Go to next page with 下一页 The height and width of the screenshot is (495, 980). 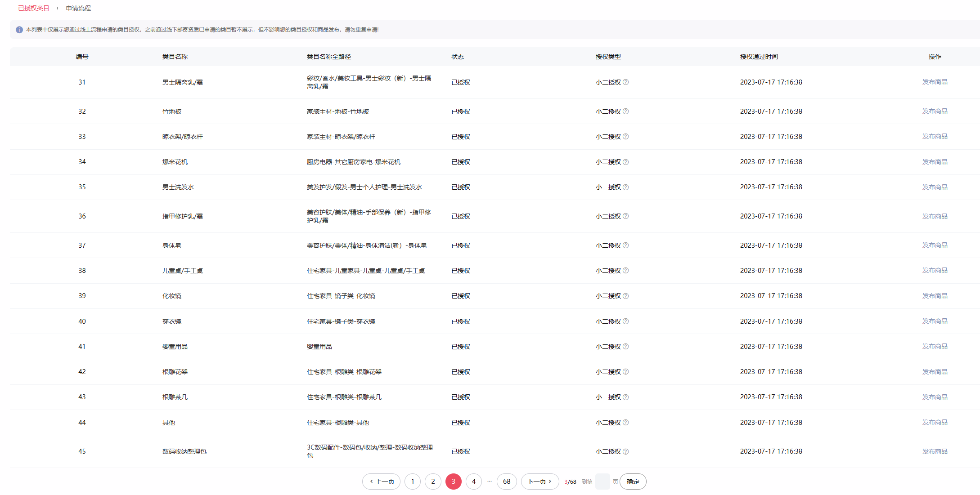point(539,482)
